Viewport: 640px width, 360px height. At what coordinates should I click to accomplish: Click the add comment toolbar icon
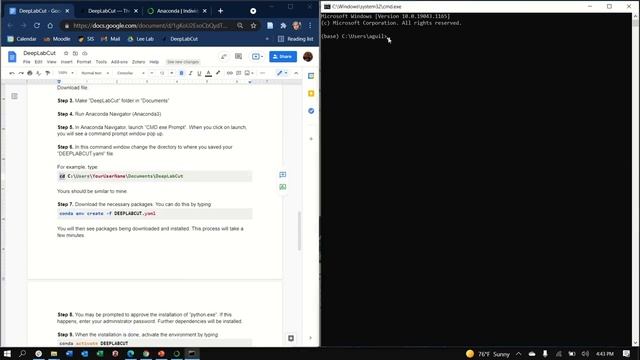point(239,73)
